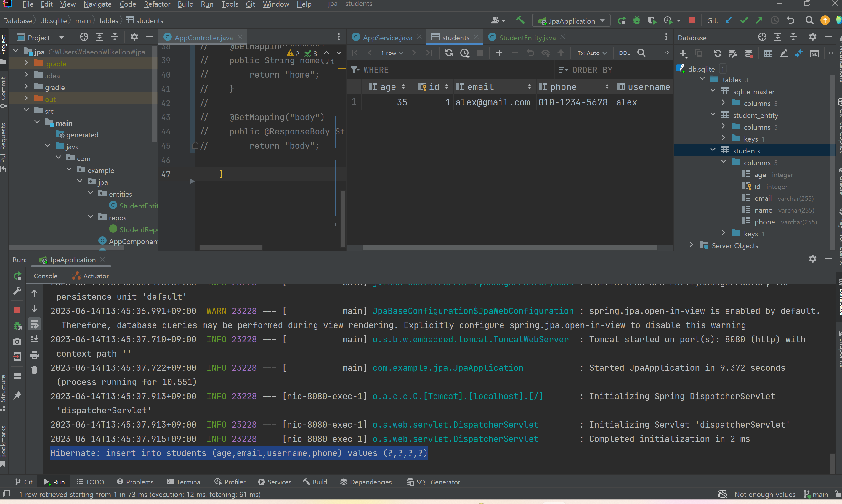The image size is (842, 504).
Task: Refresh the Database panel
Action: [717, 53]
